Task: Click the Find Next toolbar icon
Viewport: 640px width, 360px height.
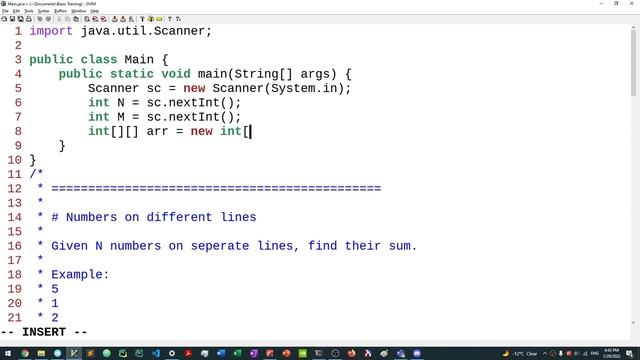Action: [95, 19]
